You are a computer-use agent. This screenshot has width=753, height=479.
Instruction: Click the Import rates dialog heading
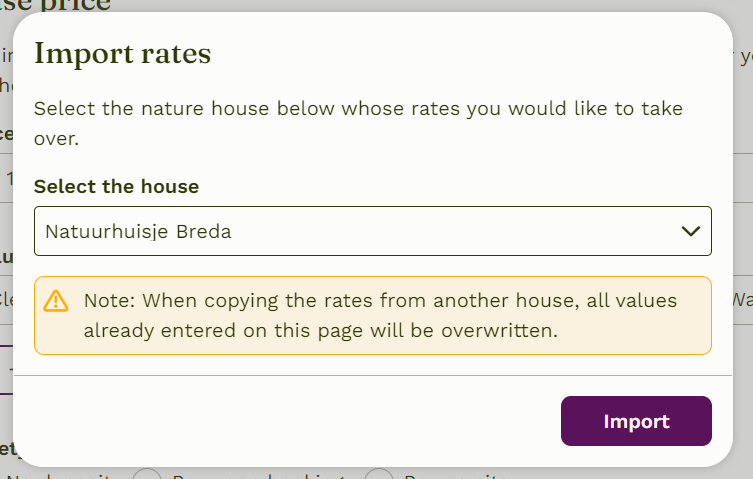pyautogui.click(x=122, y=53)
